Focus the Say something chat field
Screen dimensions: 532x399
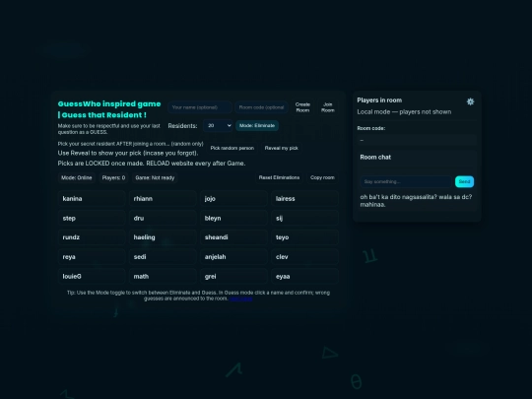tap(406, 181)
